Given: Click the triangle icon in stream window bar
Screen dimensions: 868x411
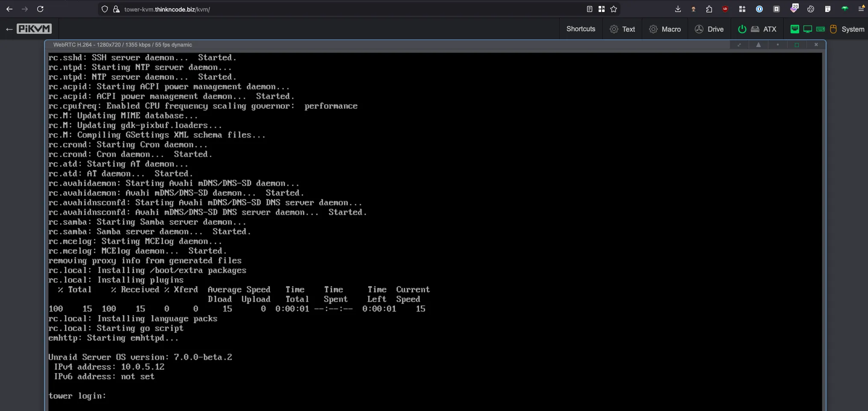Looking at the screenshot, I should point(758,45).
